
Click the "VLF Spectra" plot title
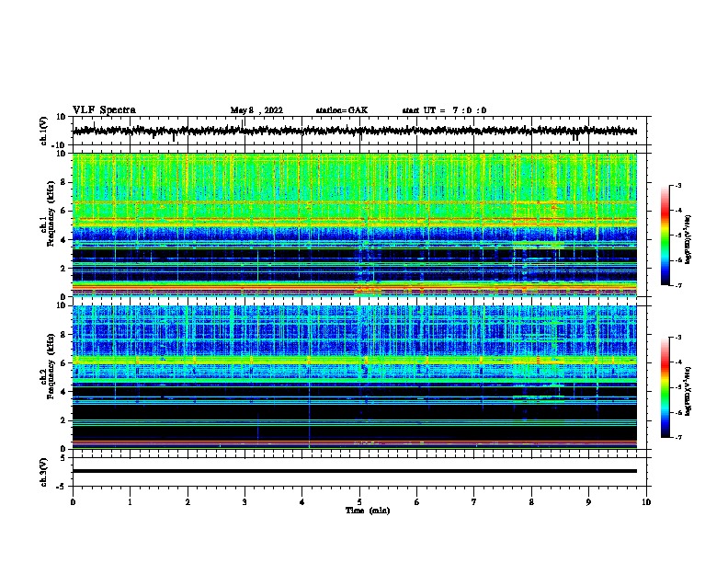tap(105, 110)
